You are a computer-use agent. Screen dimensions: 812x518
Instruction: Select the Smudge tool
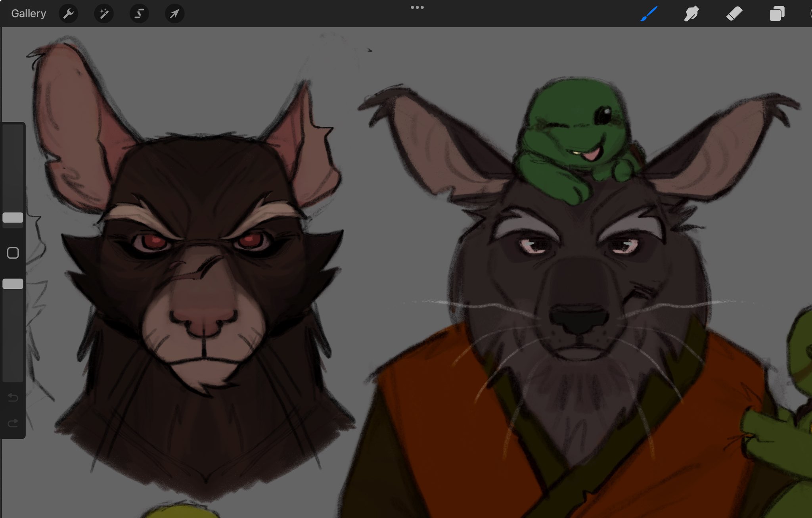point(691,13)
